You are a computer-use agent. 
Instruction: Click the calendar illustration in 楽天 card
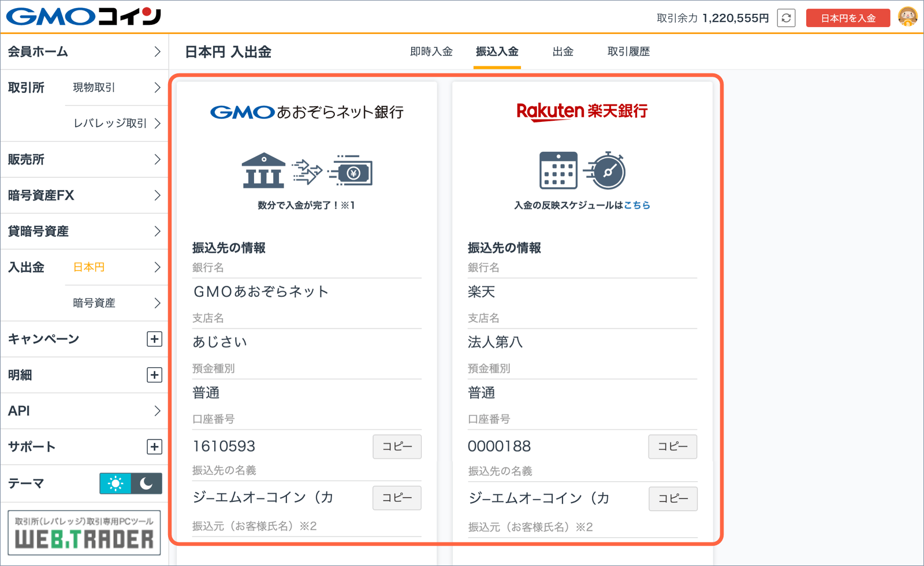pos(558,170)
